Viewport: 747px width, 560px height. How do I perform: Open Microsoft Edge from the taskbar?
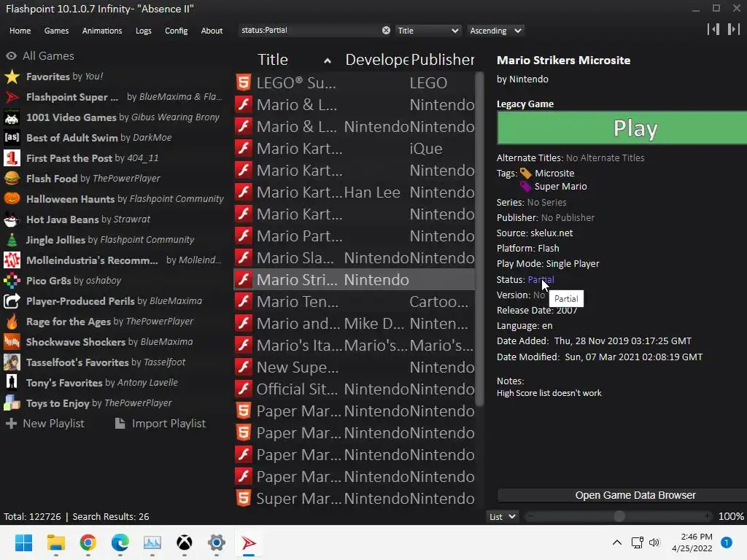click(120, 542)
